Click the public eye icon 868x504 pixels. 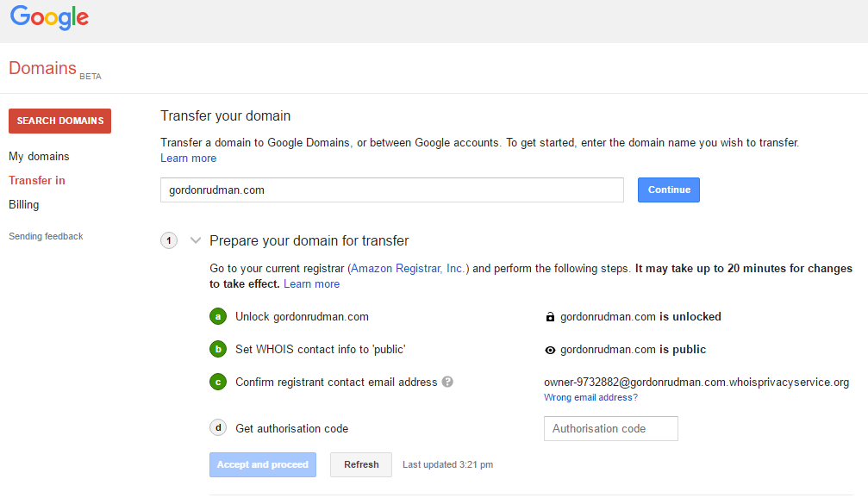550,350
